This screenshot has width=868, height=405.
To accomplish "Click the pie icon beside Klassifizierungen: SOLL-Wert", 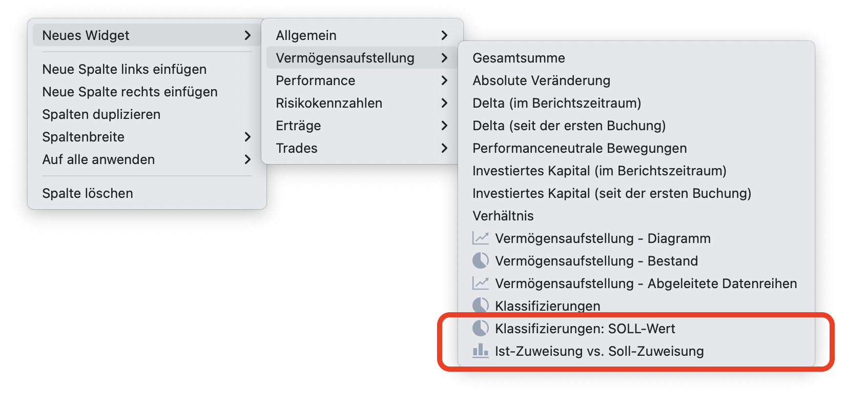I will [x=480, y=329].
